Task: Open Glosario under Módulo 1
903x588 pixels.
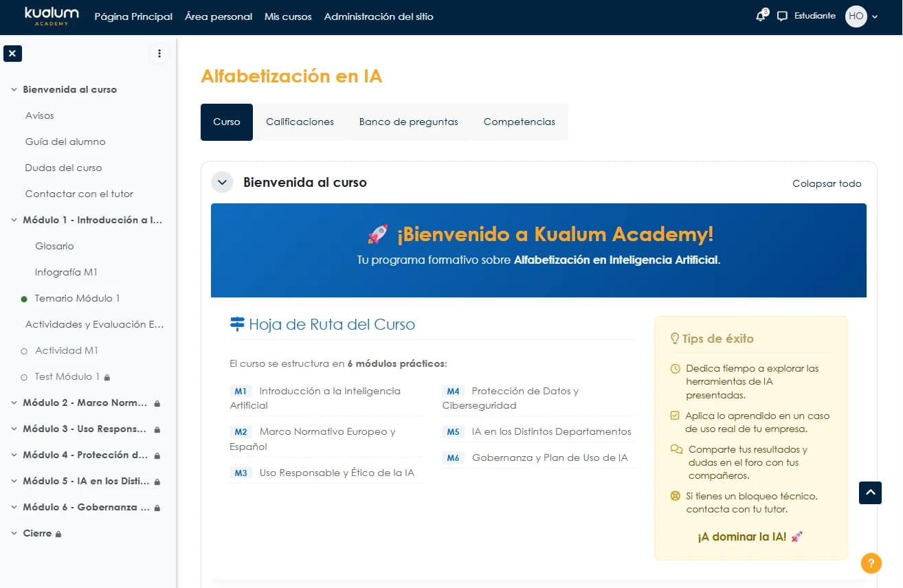Action: point(54,246)
